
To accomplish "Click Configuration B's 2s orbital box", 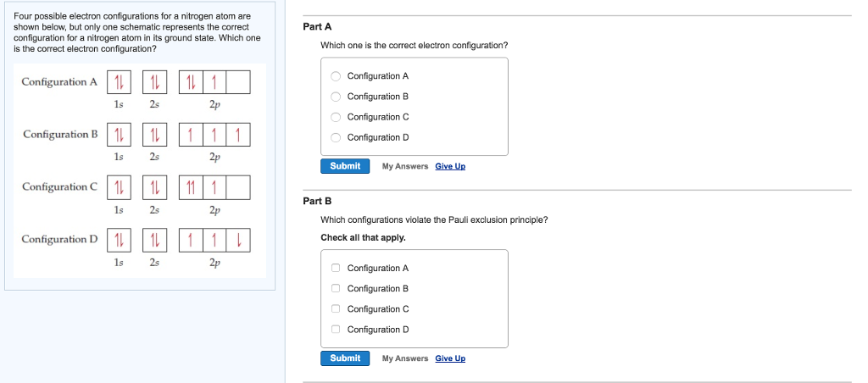I will (154, 135).
